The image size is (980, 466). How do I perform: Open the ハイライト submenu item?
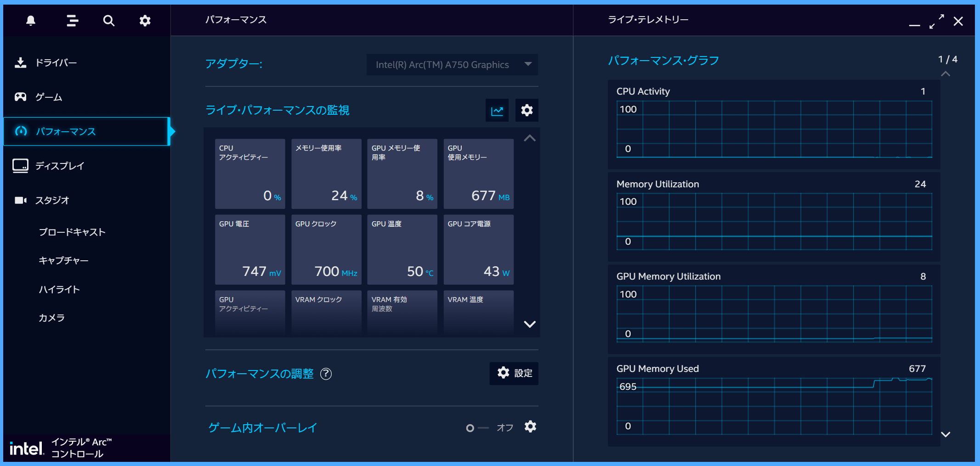[x=59, y=289]
